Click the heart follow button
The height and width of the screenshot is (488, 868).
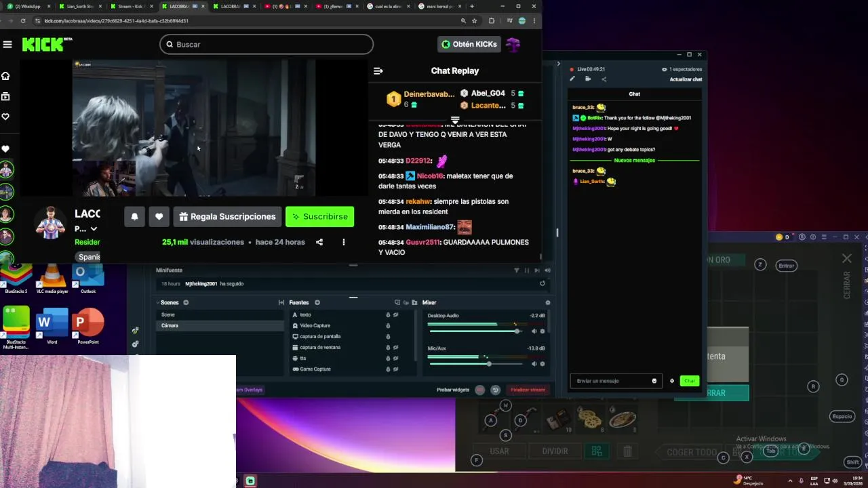coord(159,217)
